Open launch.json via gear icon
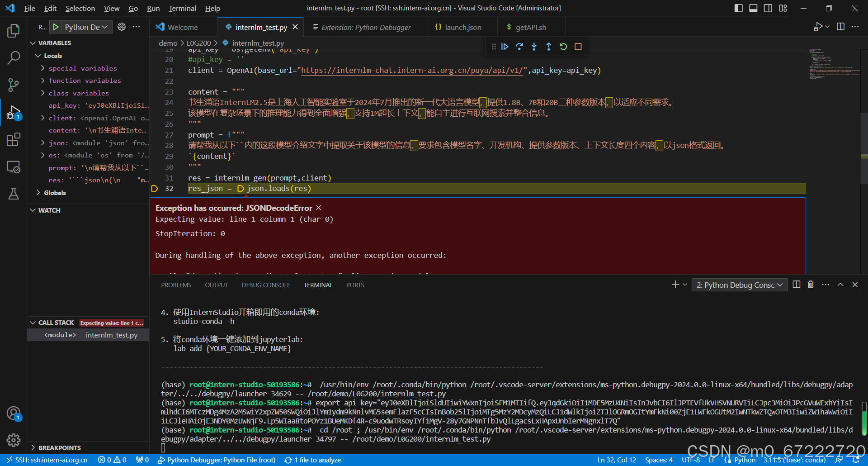868x466 pixels. click(x=122, y=27)
